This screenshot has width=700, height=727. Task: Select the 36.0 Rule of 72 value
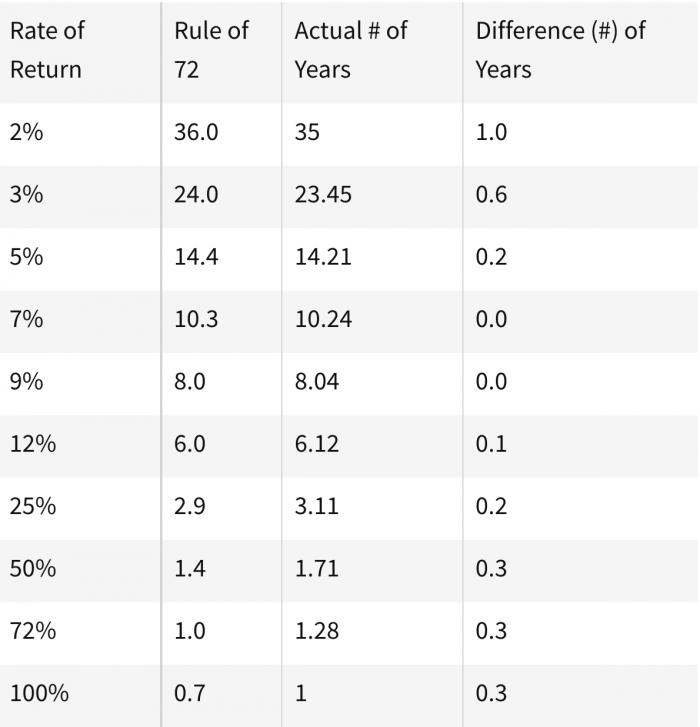click(196, 132)
